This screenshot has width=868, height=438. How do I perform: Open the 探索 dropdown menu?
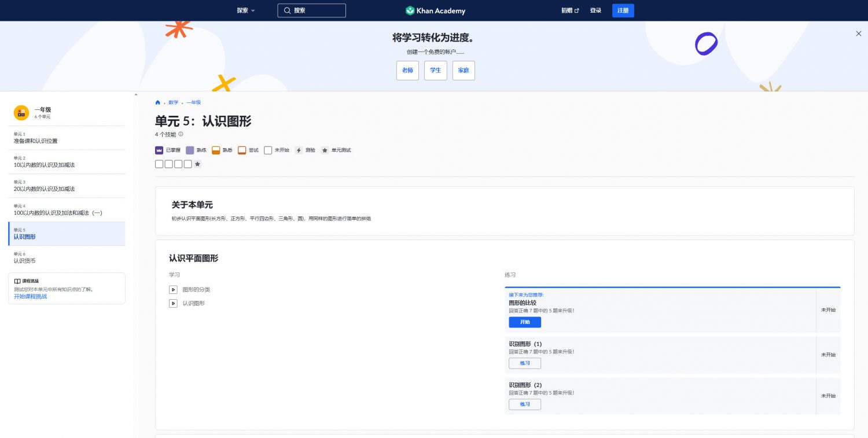246,10
